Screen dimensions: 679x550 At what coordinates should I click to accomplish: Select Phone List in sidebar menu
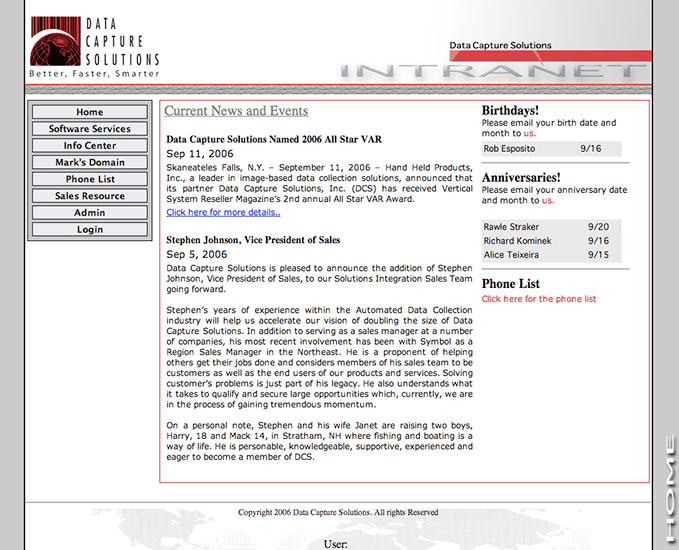pos(90,179)
